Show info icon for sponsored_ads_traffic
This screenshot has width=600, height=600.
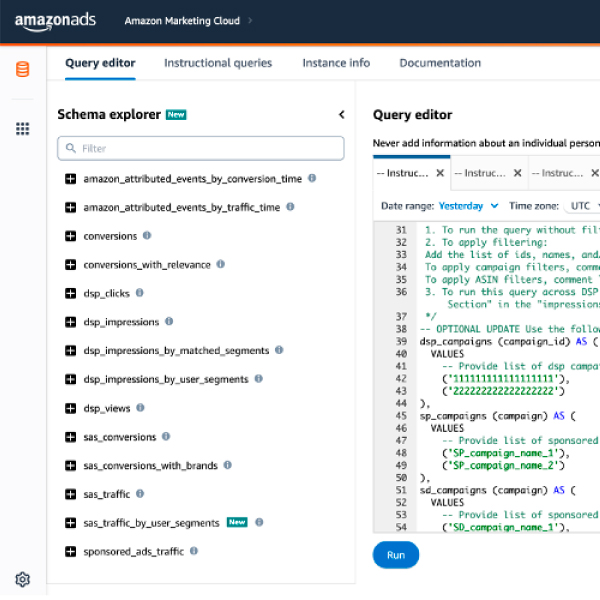point(194,551)
